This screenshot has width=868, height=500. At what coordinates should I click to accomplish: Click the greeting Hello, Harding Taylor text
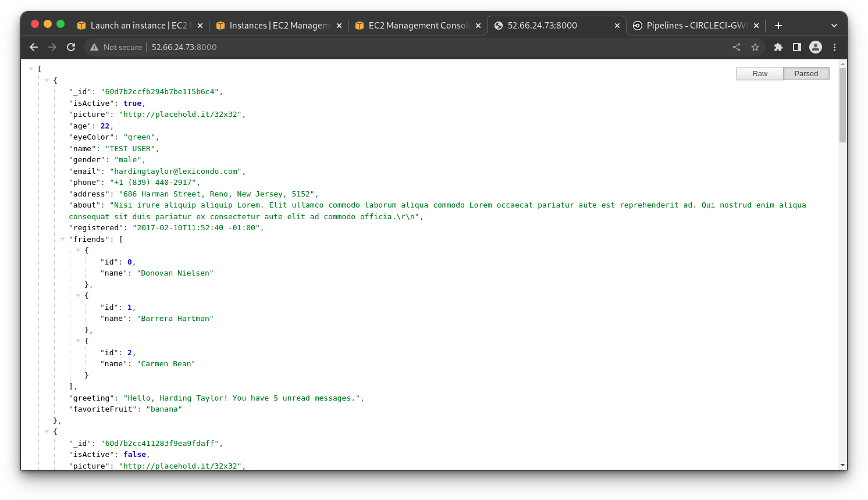click(241, 398)
